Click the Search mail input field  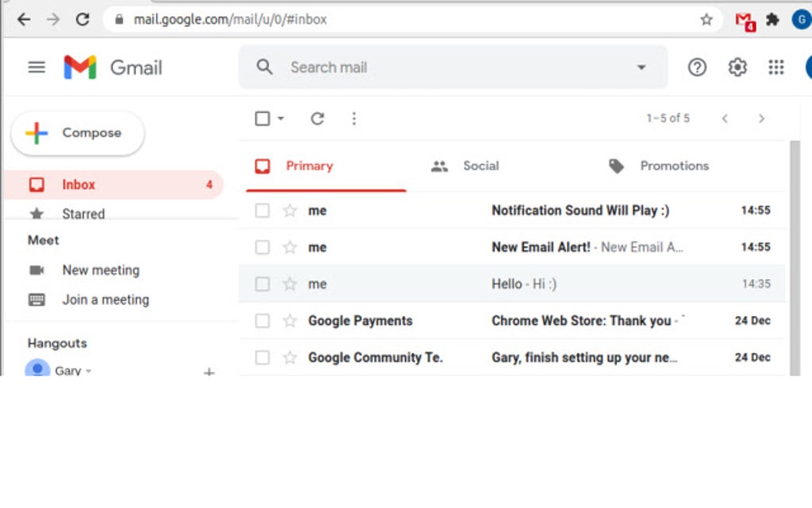point(446,68)
